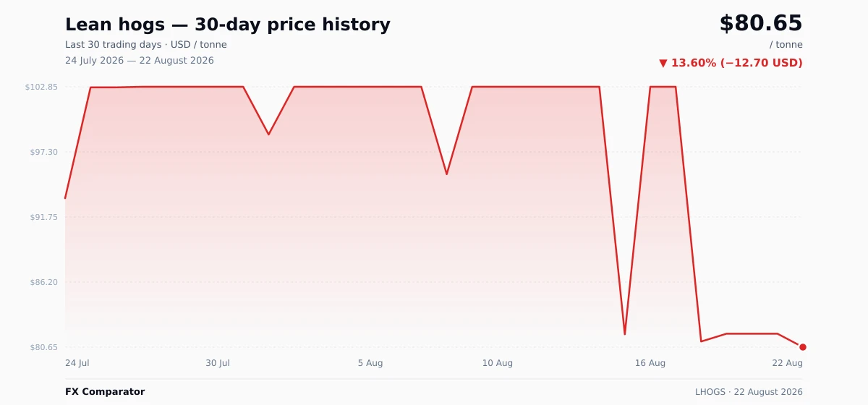
Task: Click the Last 30 trading days subtitle
Action: pos(114,45)
